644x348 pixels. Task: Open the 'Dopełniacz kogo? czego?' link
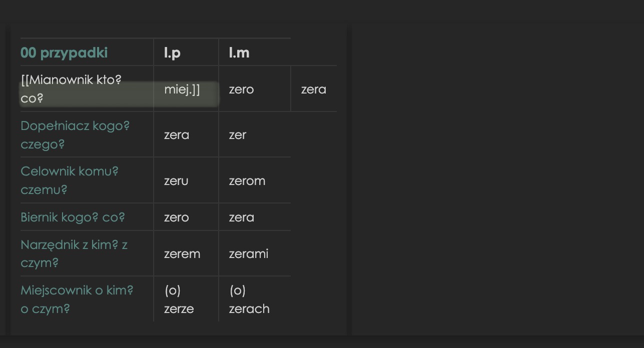pos(75,135)
